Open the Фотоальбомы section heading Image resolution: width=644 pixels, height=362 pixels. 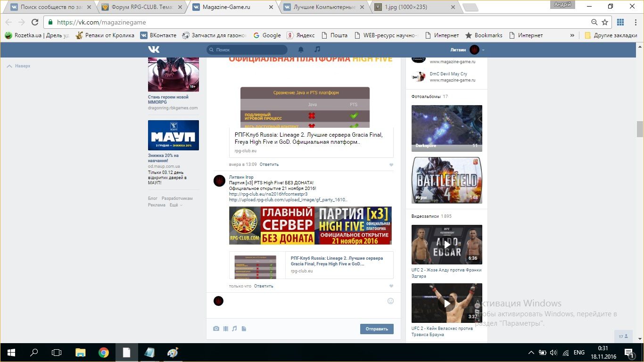[x=426, y=97]
